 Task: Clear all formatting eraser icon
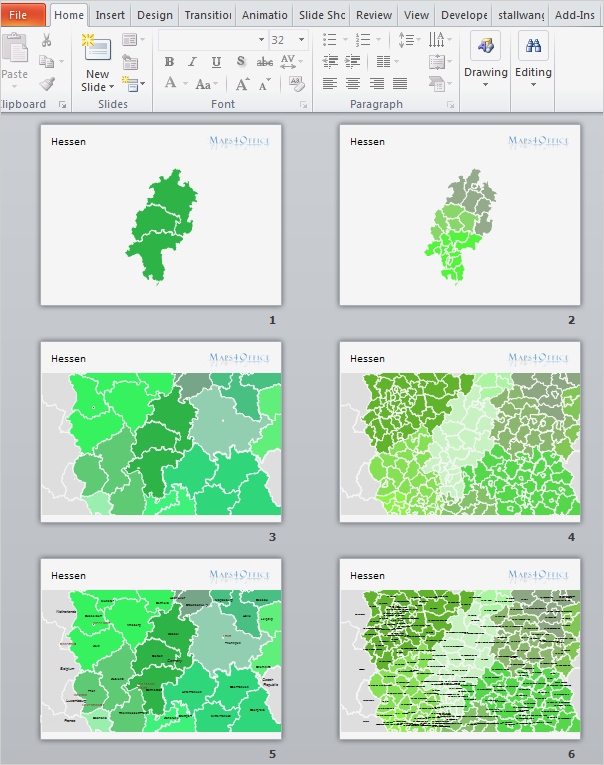click(296, 84)
